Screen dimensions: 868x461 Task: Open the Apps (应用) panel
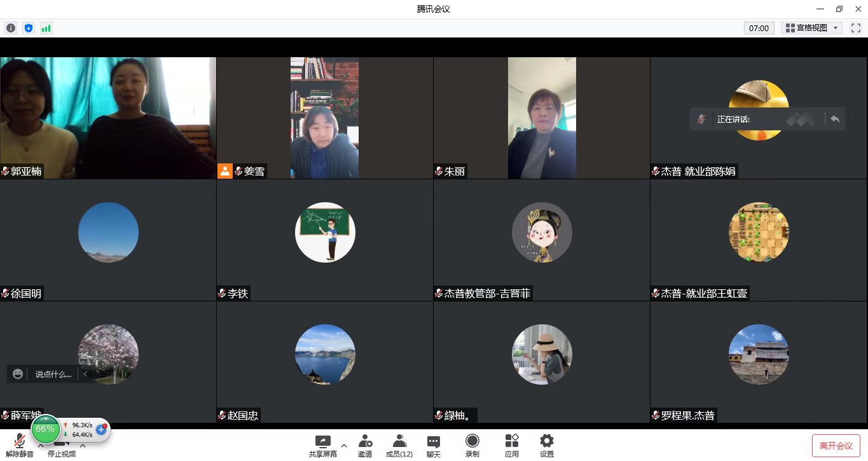(511, 445)
